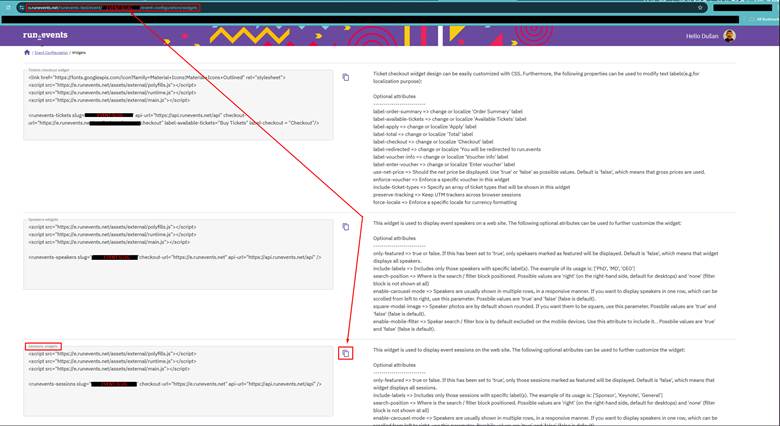
Task: Copy the Sessions widget code
Action: pos(345,353)
